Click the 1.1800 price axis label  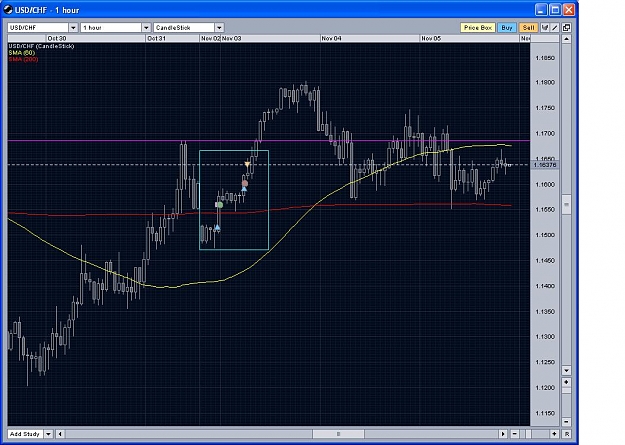545,83
